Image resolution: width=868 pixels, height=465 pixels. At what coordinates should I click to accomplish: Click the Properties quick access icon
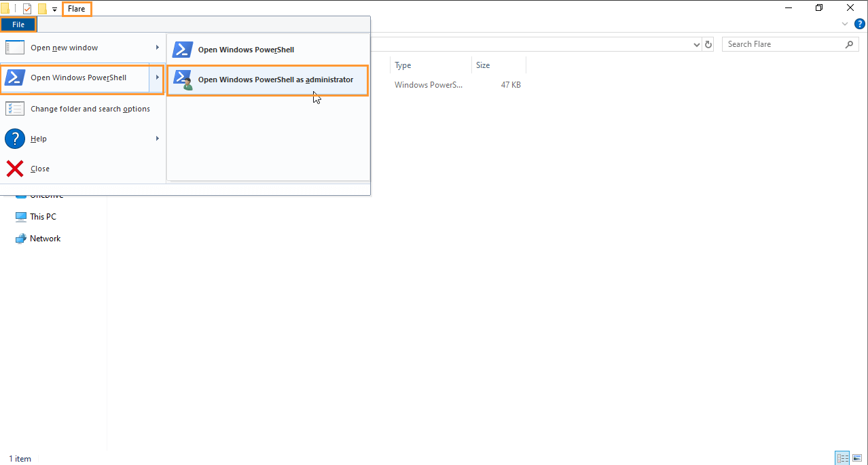pyautogui.click(x=27, y=9)
